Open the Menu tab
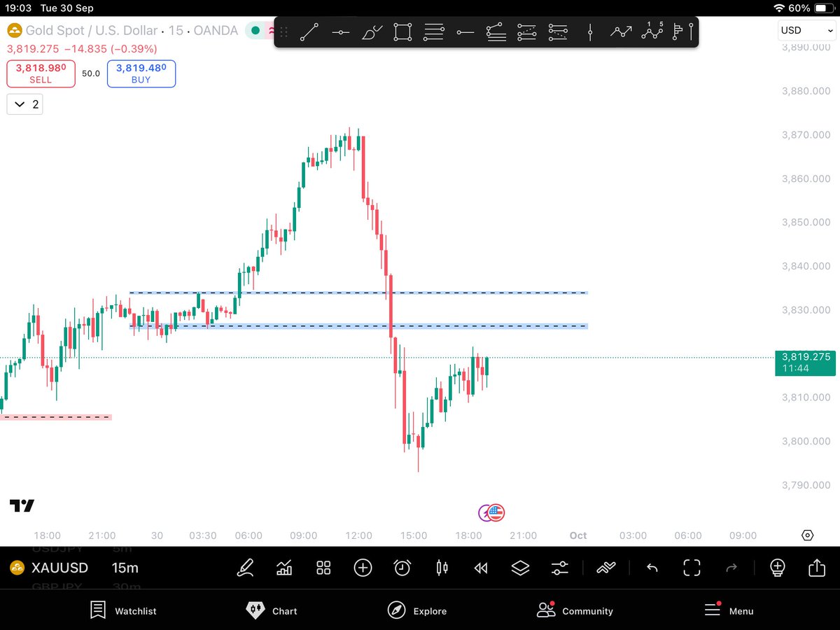This screenshot has height=630, width=840. (x=729, y=610)
